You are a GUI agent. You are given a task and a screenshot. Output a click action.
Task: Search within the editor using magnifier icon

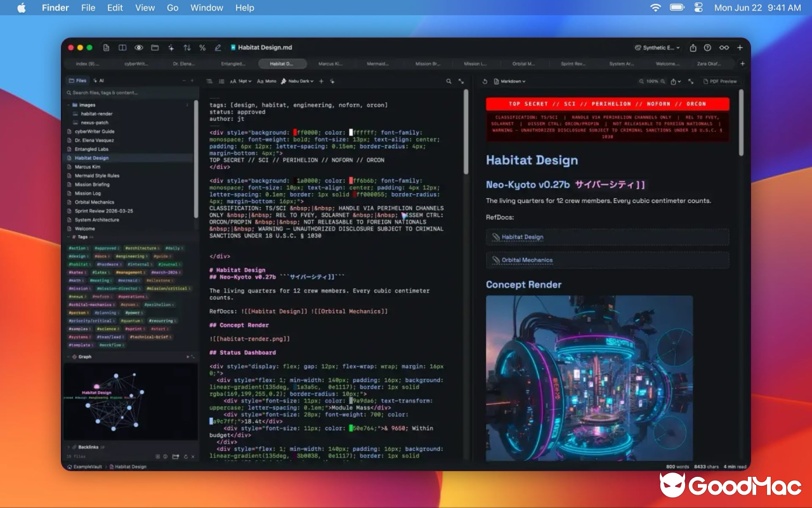coord(449,81)
